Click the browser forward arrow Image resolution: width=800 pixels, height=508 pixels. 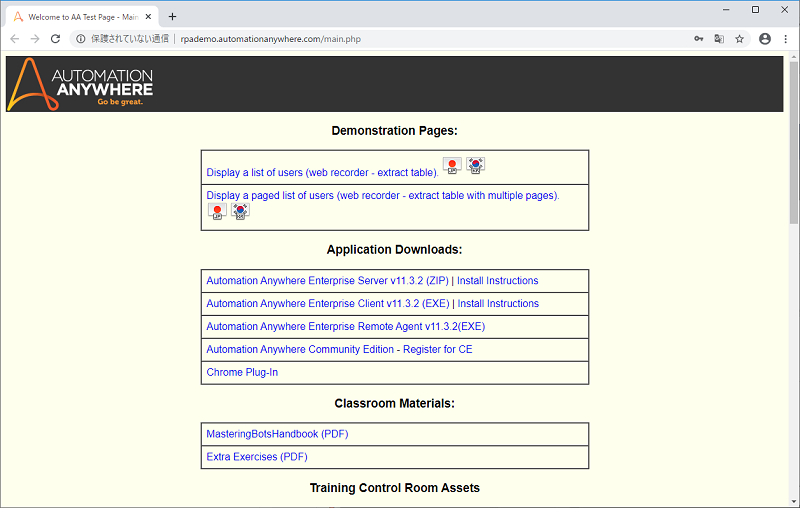pos(35,39)
